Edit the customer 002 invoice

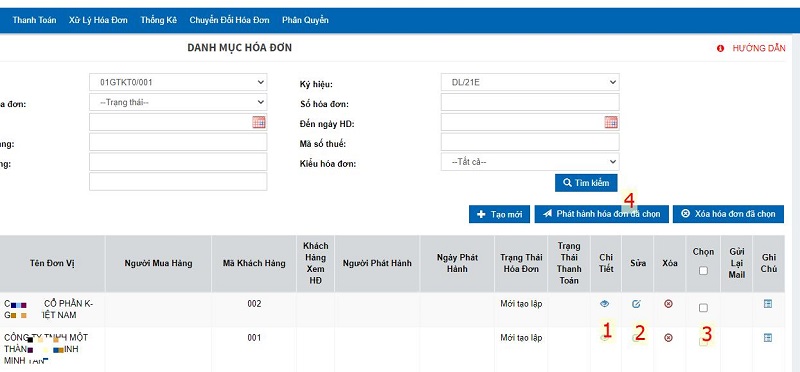coord(636,304)
